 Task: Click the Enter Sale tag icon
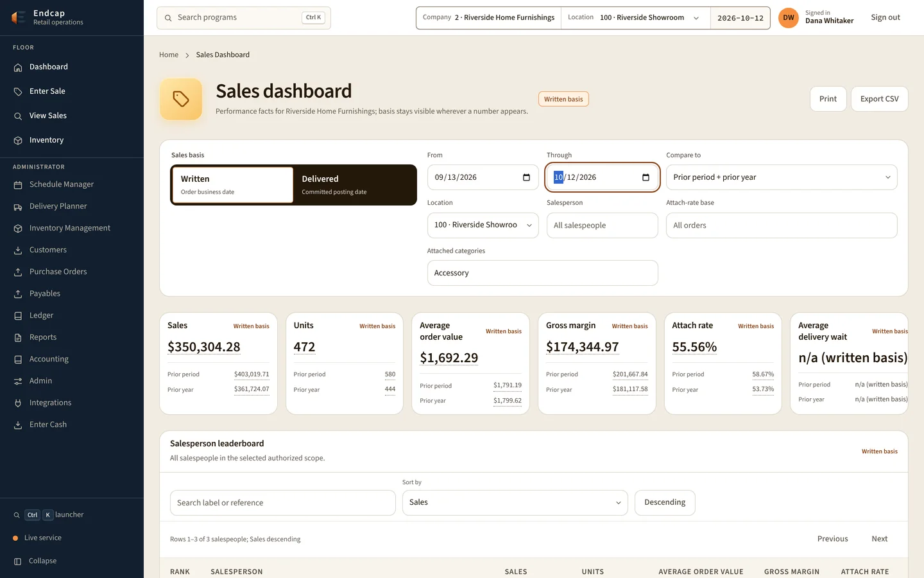coord(18,92)
